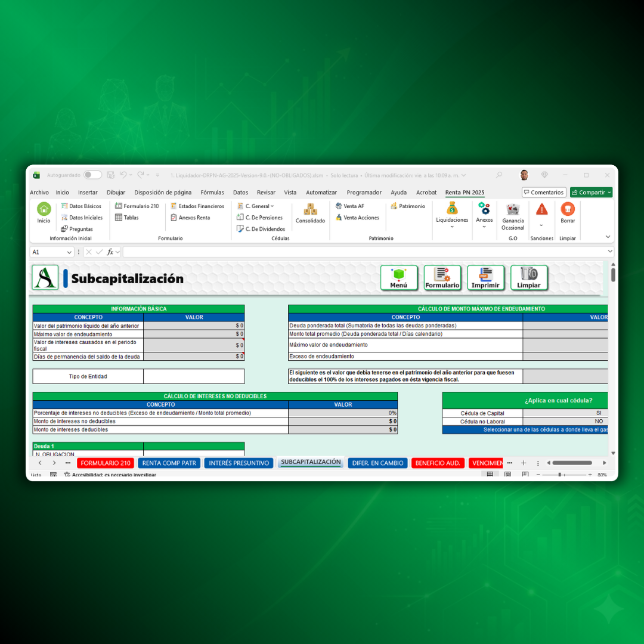
Task: Open the Comentarios panel button
Action: pos(544,193)
